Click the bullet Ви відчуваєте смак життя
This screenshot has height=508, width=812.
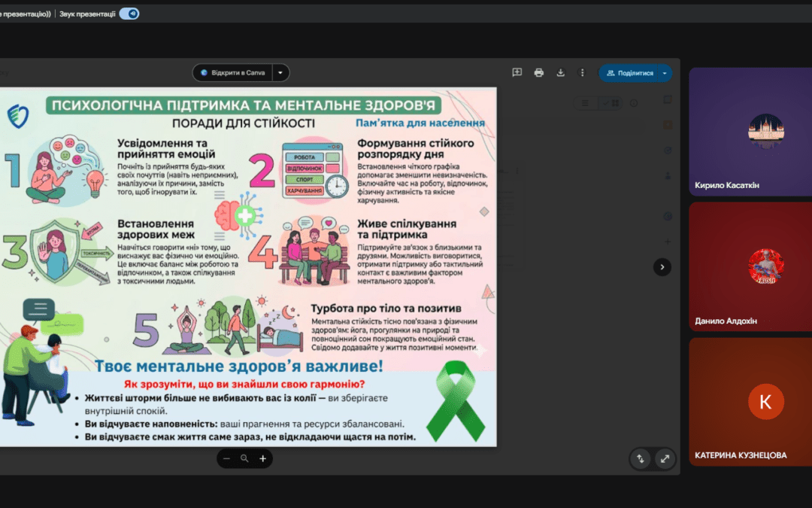coord(250,437)
